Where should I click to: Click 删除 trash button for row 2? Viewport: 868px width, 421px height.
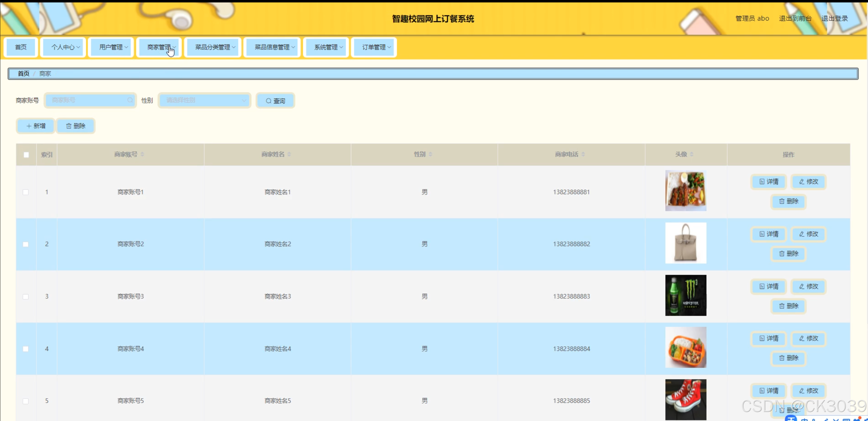[x=788, y=254]
